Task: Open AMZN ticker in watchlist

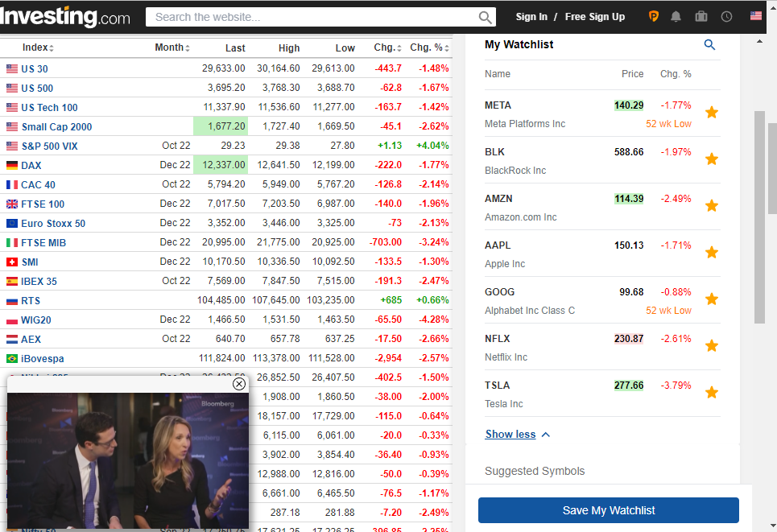Action: (498, 199)
